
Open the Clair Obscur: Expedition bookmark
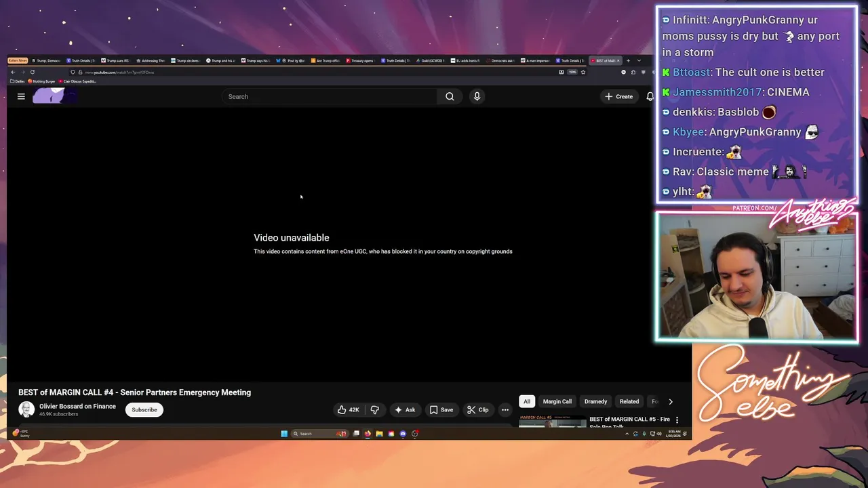77,81
